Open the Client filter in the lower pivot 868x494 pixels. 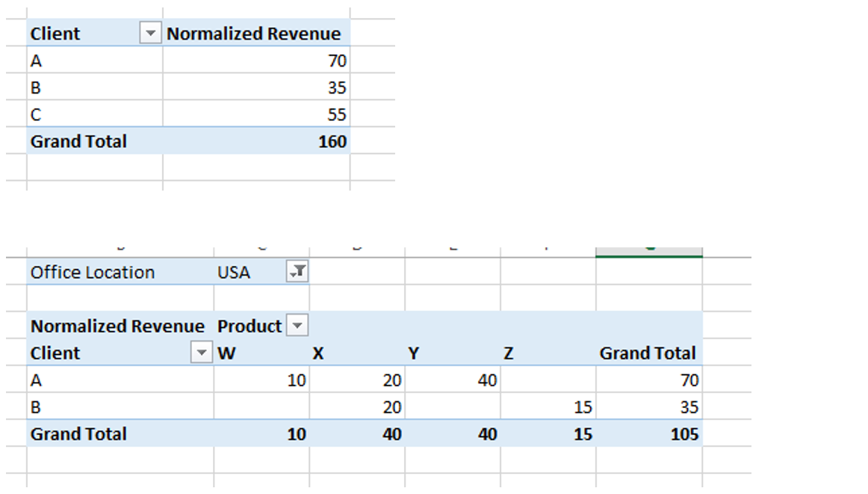(201, 352)
